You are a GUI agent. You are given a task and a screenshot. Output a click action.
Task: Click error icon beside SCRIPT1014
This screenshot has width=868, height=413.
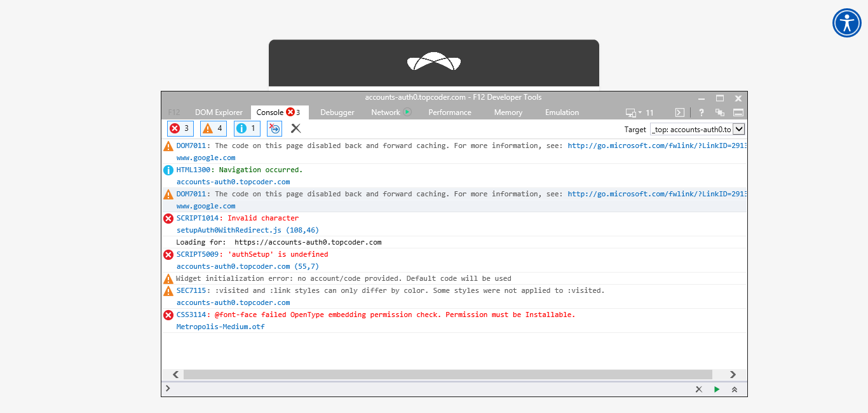(168, 219)
